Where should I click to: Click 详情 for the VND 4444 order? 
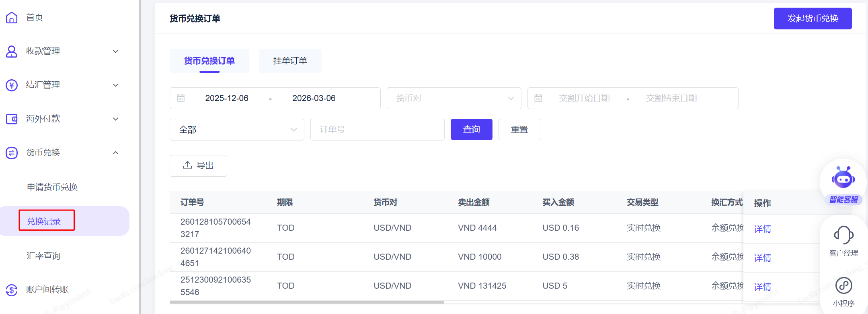pyautogui.click(x=762, y=229)
